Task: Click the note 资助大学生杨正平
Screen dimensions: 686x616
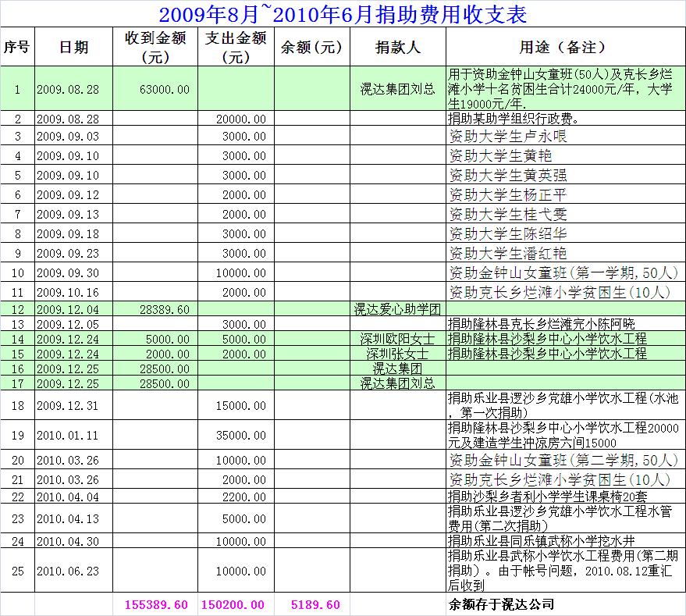Action: (x=508, y=194)
